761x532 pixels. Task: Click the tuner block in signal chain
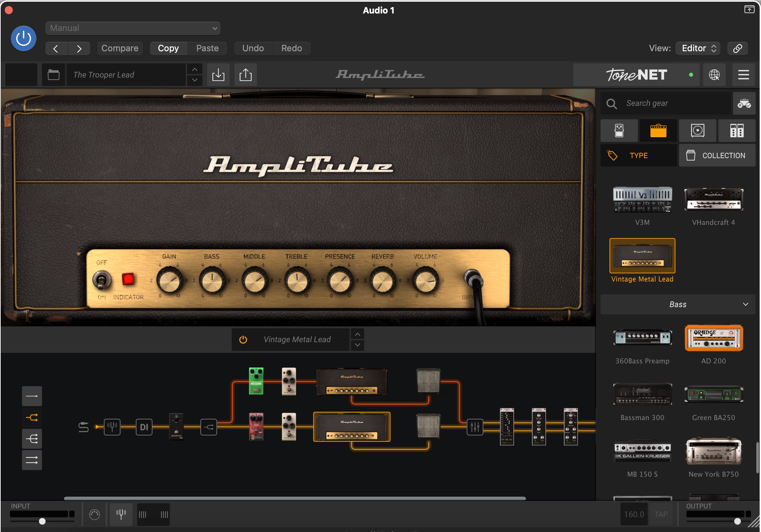(112, 427)
